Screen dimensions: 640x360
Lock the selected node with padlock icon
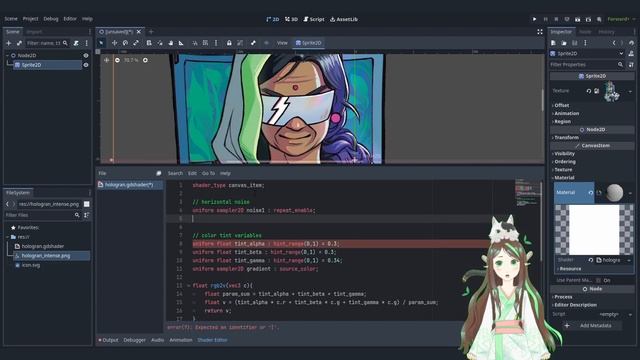(x=229, y=43)
